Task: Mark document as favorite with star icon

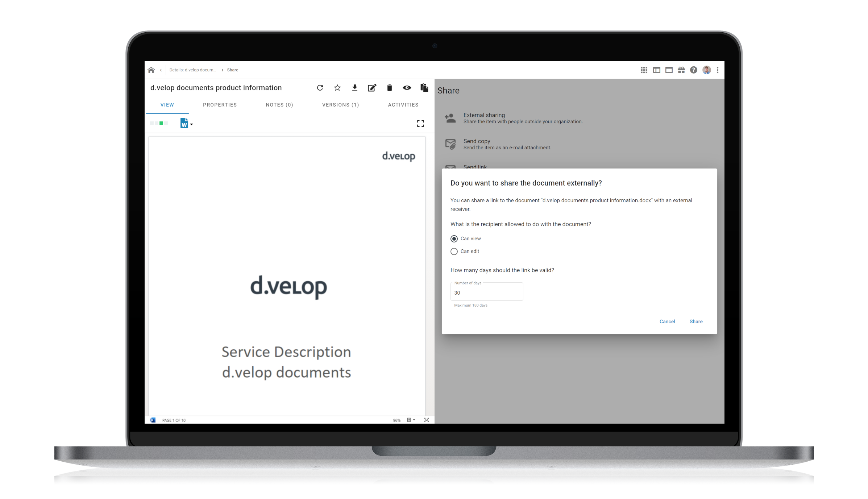Action: pos(337,88)
